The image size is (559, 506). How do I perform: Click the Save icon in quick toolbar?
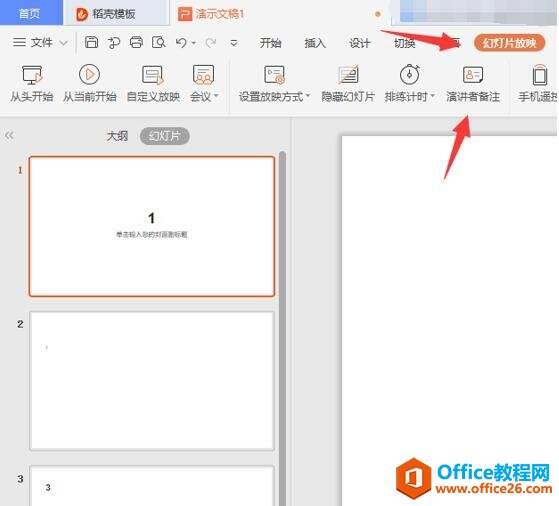(91, 42)
